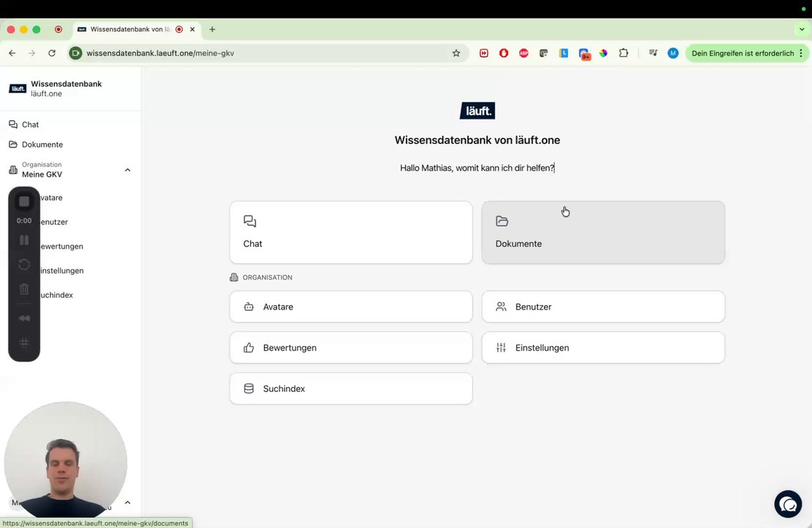
Task: Restart the recording via the circular arrow icon
Action: [23, 265]
